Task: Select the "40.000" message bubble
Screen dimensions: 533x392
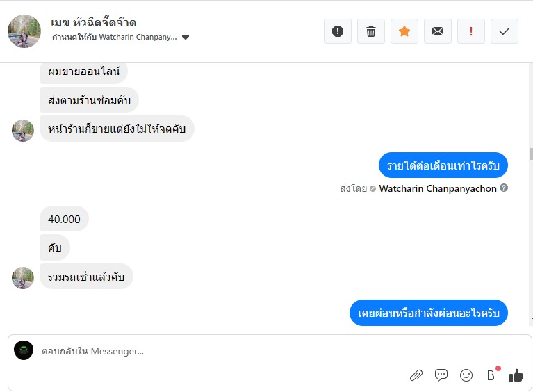Action: 64,220
